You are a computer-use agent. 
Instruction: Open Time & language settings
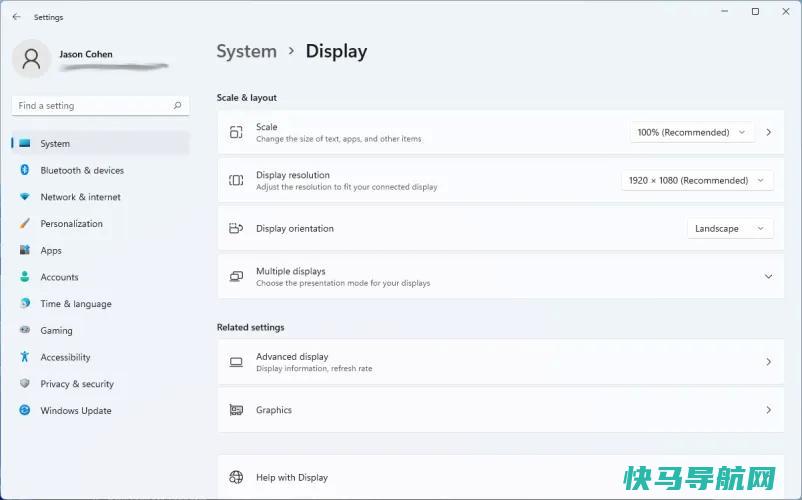pos(100,303)
